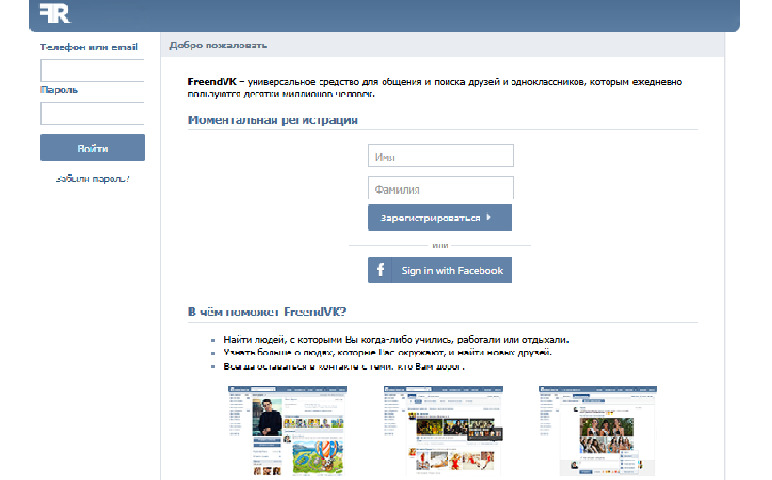Open the Забыли пароль link
The height and width of the screenshot is (480, 772).
(x=93, y=179)
